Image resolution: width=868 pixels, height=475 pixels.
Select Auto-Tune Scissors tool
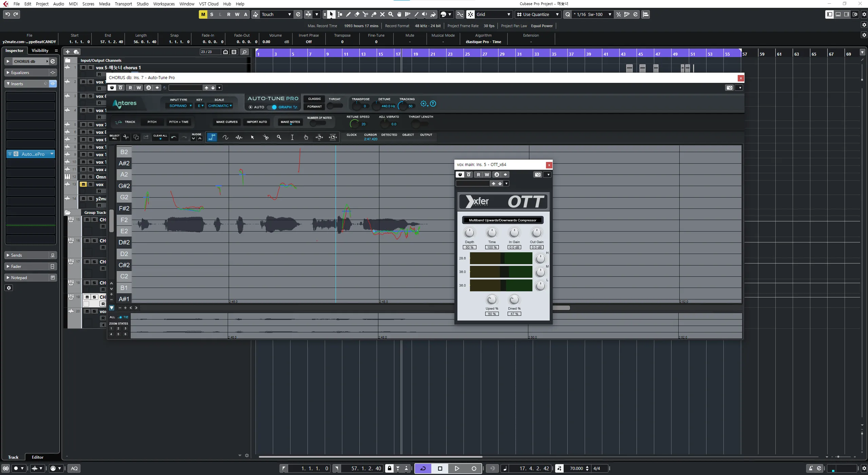[266, 137]
